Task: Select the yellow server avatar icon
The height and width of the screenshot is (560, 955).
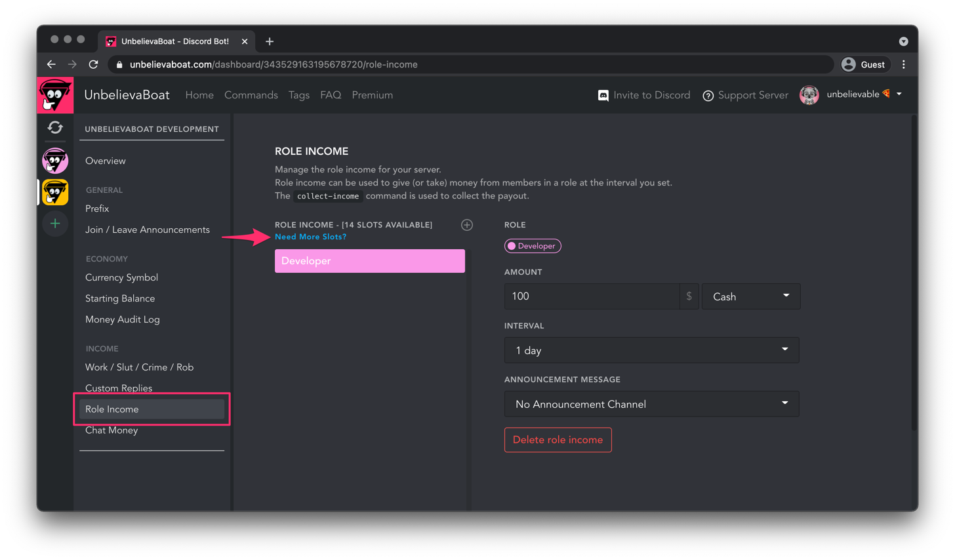Action: pyautogui.click(x=55, y=193)
